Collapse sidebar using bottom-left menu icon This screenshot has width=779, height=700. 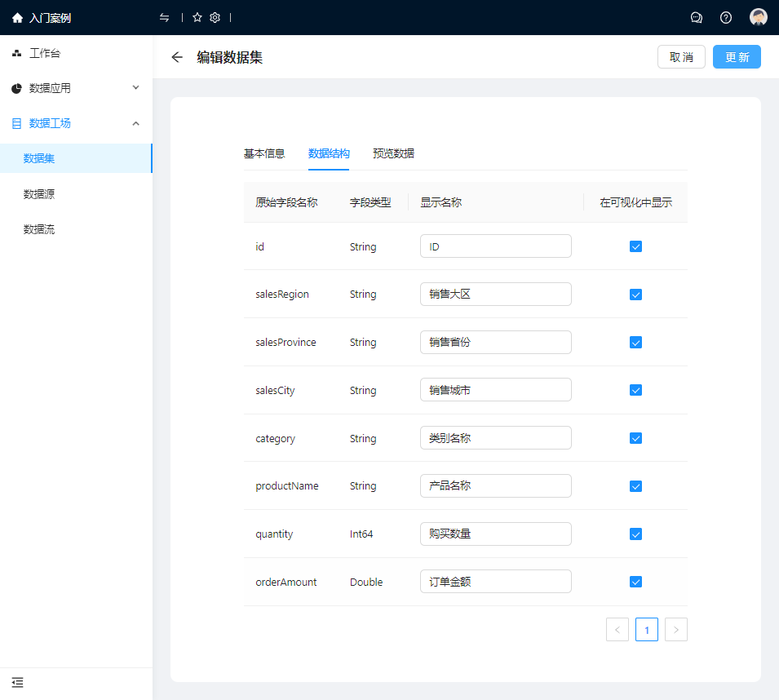click(17, 682)
